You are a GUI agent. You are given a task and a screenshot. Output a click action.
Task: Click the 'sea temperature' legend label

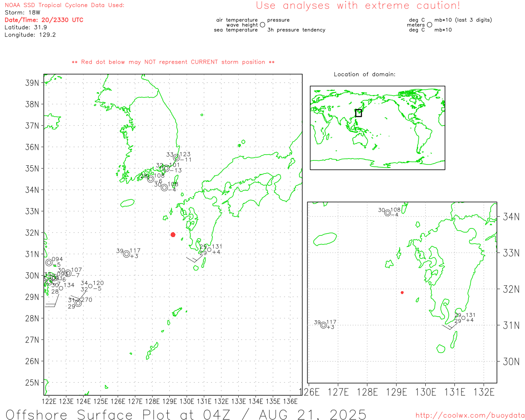(236, 30)
